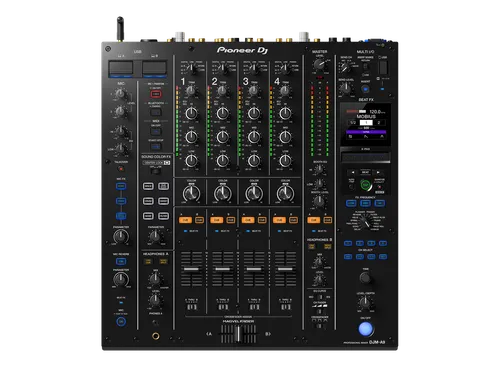Screen dimensions: 500x367
Task: Activate channel 4 CUE B button
Action: click(293, 220)
